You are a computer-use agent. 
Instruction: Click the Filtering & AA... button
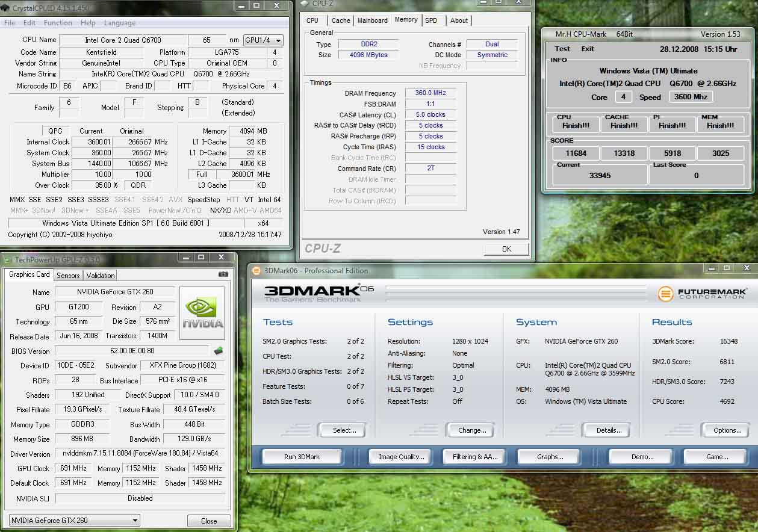coord(475,457)
